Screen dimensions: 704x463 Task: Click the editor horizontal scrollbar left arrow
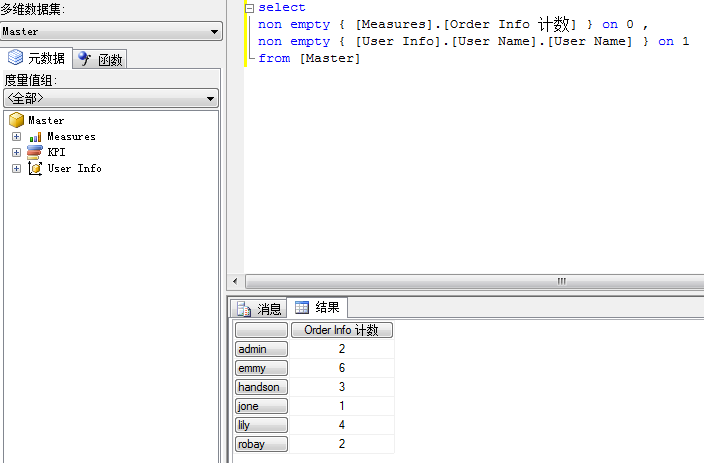[235, 282]
